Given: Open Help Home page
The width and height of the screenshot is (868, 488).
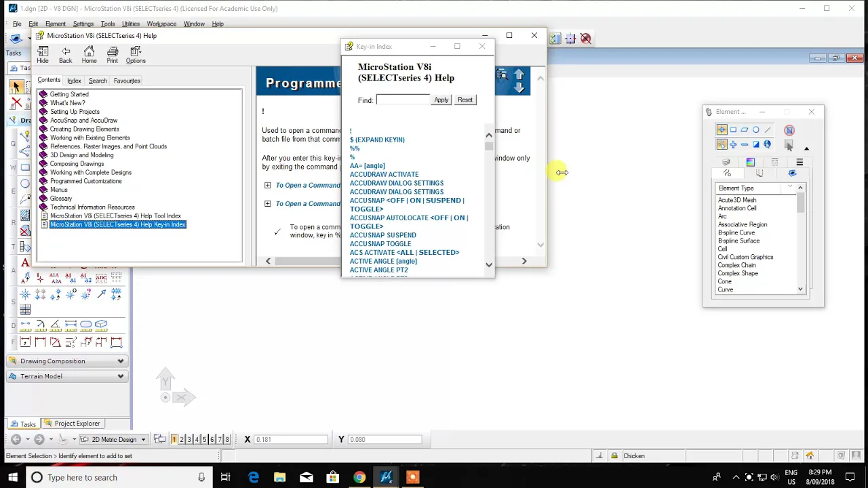Looking at the screenshot, I should point(89,55).
